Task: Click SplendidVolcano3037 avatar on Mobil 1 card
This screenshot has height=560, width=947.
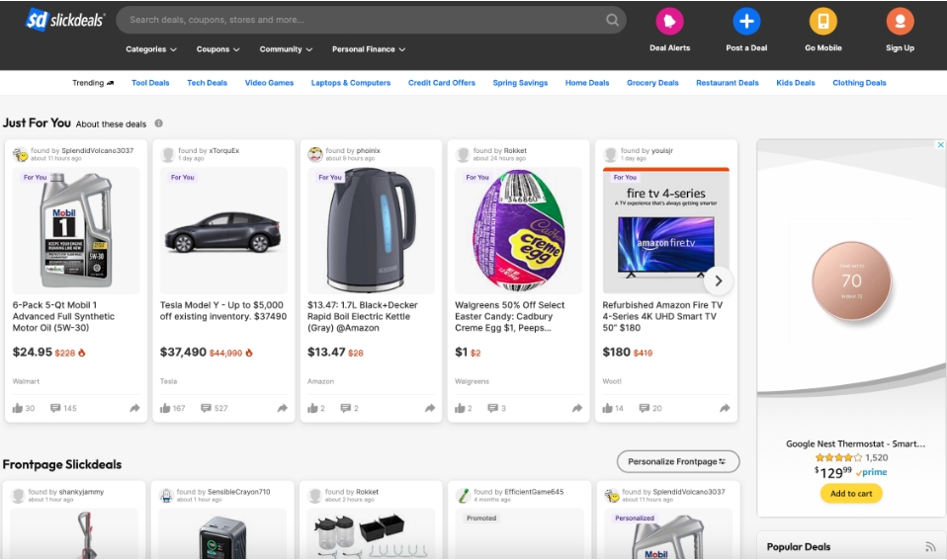Action: (21, 154)
